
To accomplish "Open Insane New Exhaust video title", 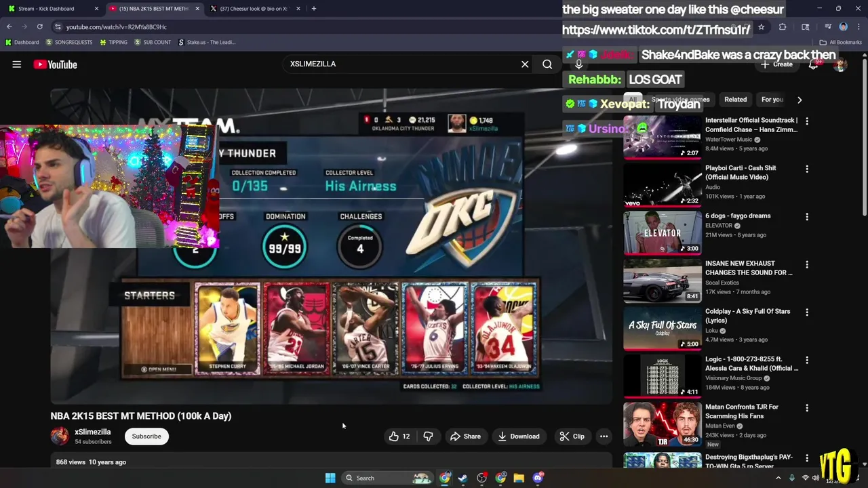I will [749, 268].
